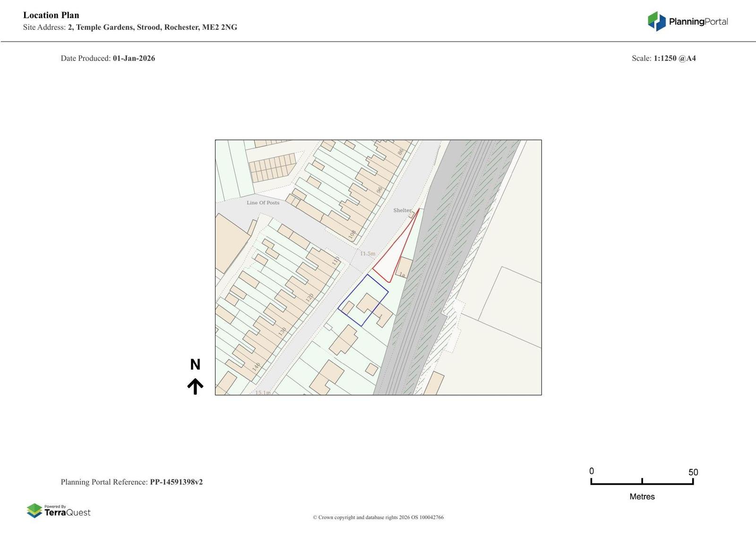
Task: Click the reference 'PP-14591398v2'
Action: coord(176,482)
